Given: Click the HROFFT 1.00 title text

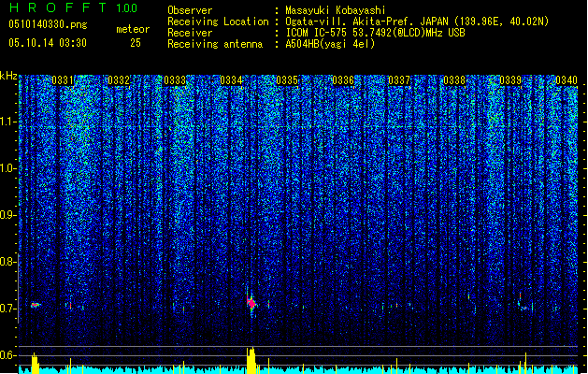Looking at the screenshot, I should (73, 7).
